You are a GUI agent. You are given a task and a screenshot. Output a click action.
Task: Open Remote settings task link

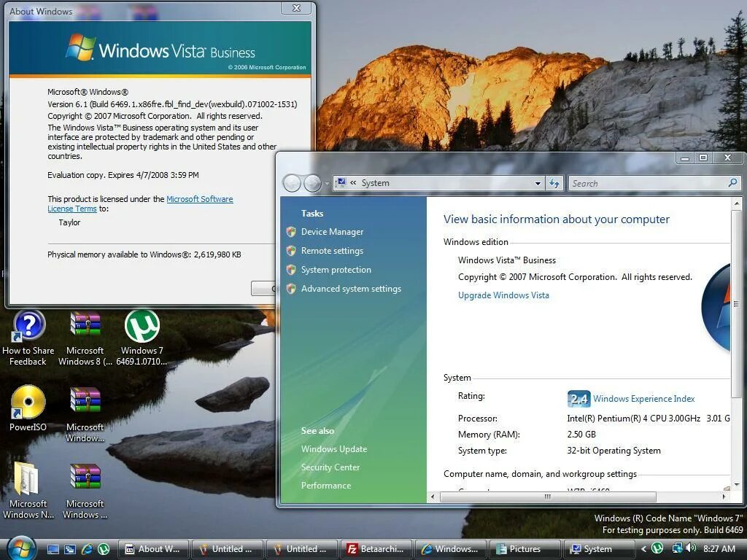332,251
